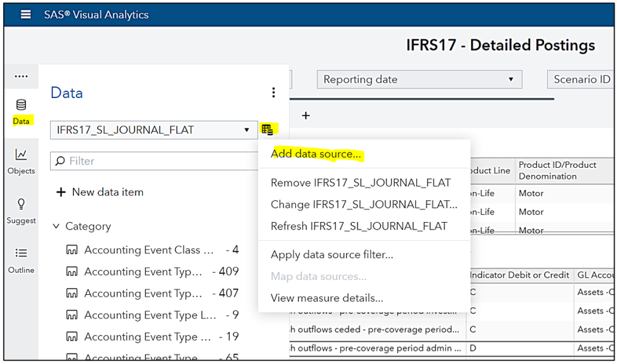Click View measure details option
Image resolution: width=617 pixels, height=364 pixels.
[x=327, y=298]
